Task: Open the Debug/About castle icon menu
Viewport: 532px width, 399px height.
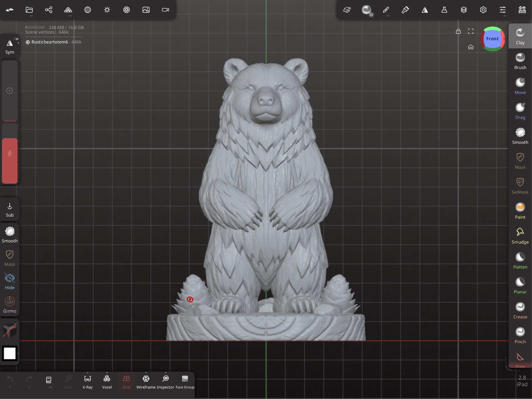Action: point(522,10)
